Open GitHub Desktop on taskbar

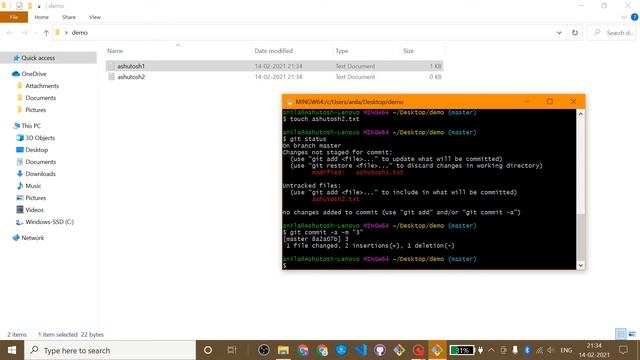tap(380, 350)
